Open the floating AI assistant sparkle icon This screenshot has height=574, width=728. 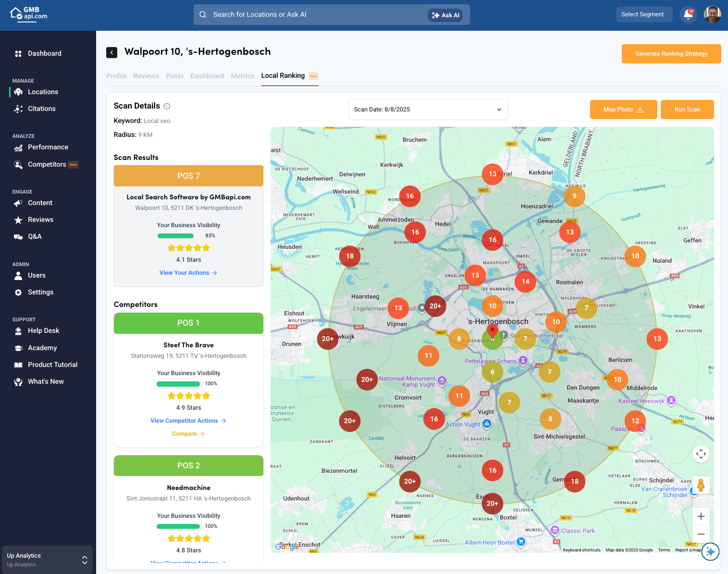(x=710, y=552)
